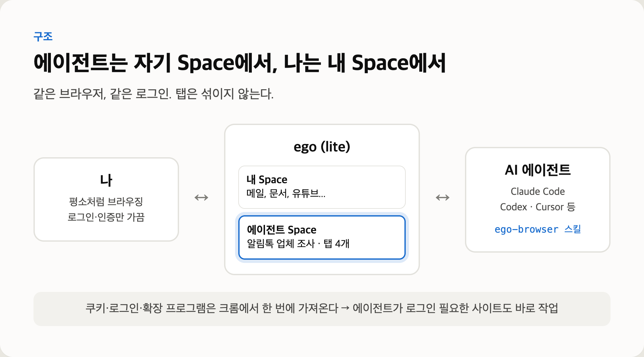Click 평소처럼 브라우징 text in 나 card
The height and width of the screenshot is (357, 644).
pyautogui.click(x=106, y=202)
